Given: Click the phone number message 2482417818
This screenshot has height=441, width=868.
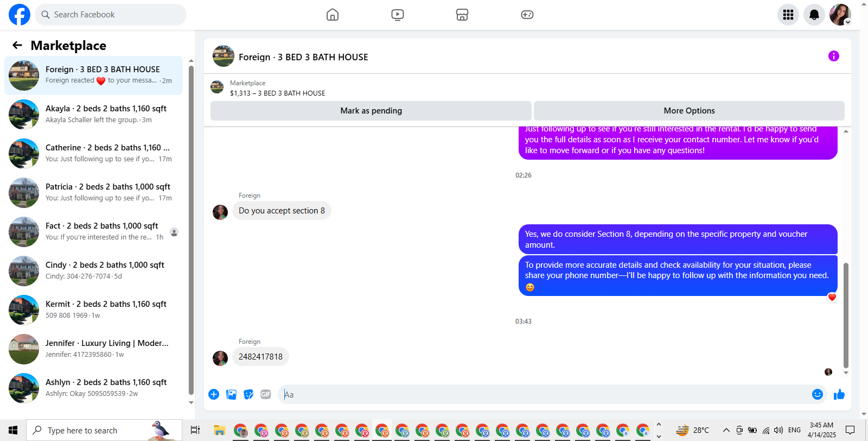Looking at the screenshot, I should coord(260,357).
